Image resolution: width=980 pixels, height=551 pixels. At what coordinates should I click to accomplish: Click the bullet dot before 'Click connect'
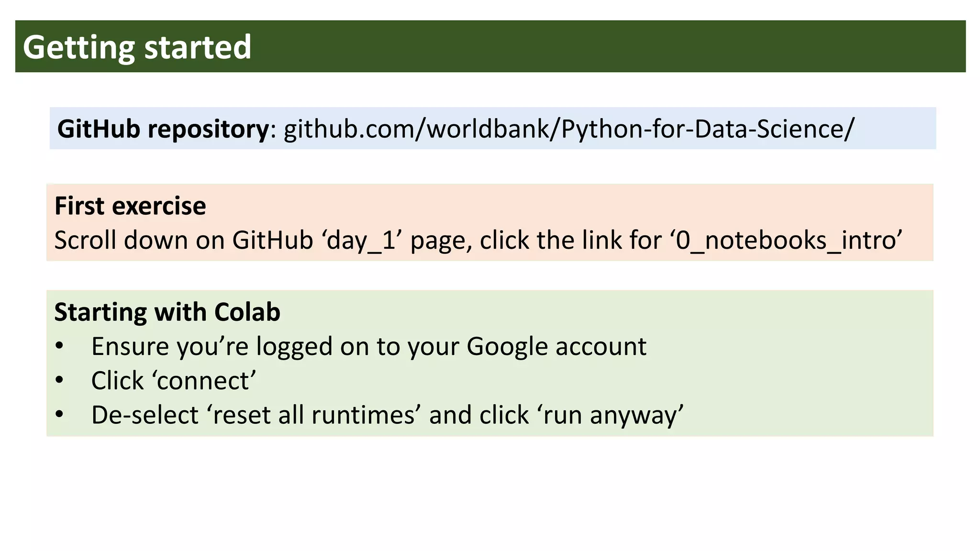(59, 381)
